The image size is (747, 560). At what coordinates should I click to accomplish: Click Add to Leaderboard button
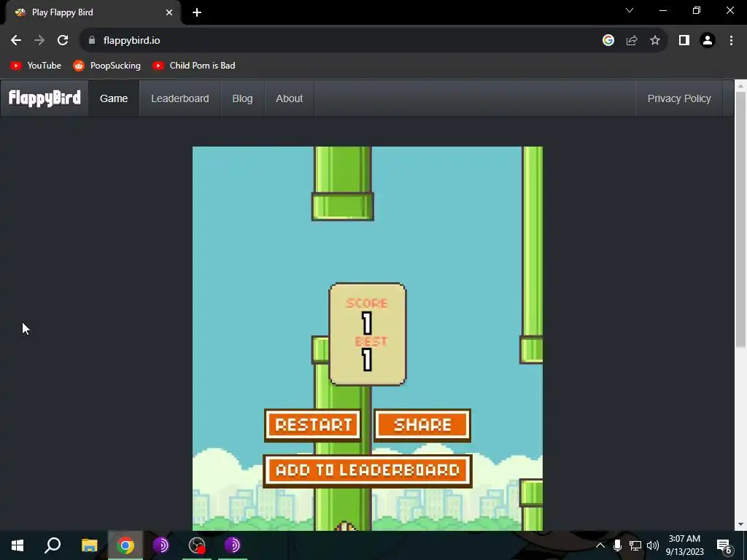point(368,471)
